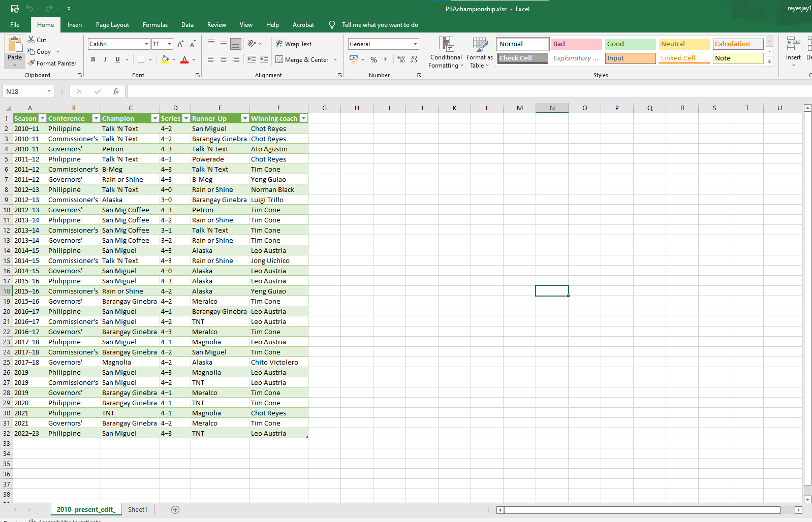Toggle Bottom Align for cells

[236, 44]
